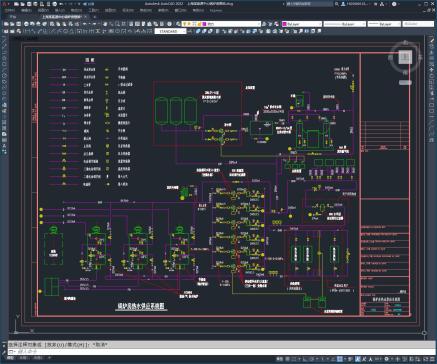
Task: Toggle Clean Screen in status bar
Action: pyautogui.click(x=424, y=359)
